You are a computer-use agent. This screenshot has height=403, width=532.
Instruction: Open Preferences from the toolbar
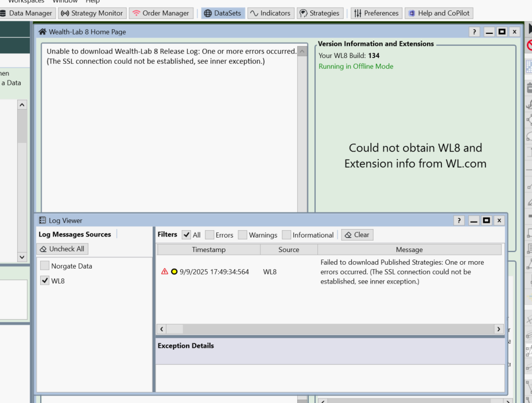(376, 13)
